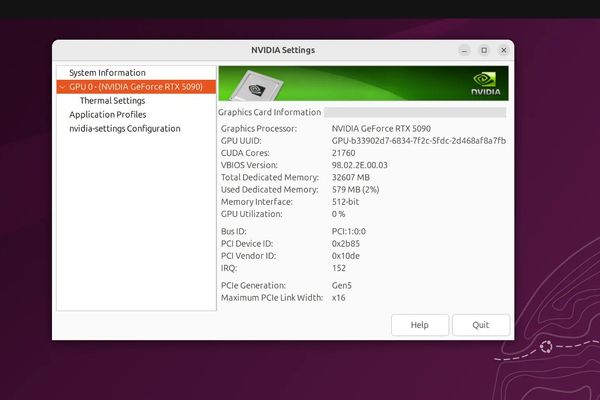600x400 pixels.
Task: Click the PCI Vendor ID label
Action: click(248, 256)
